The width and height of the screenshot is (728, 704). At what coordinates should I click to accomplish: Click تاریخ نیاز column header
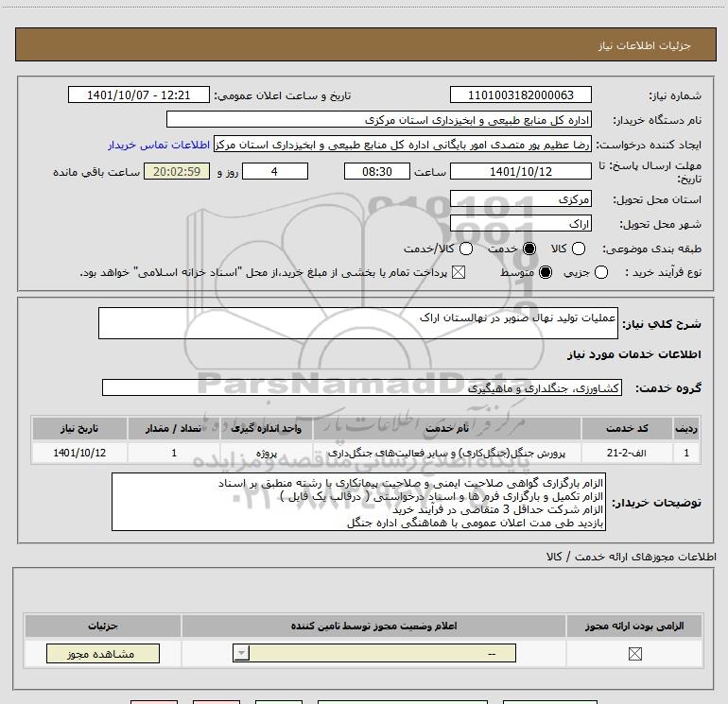tap(79, 428)
